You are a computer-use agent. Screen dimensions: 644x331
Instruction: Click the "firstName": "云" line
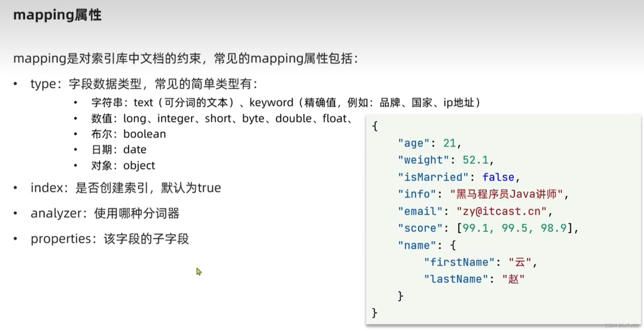pyautogui.click(x=480, y=262)
